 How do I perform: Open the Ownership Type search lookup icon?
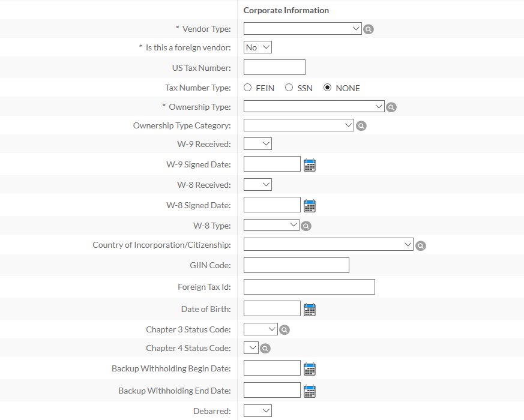click(391, 107)
